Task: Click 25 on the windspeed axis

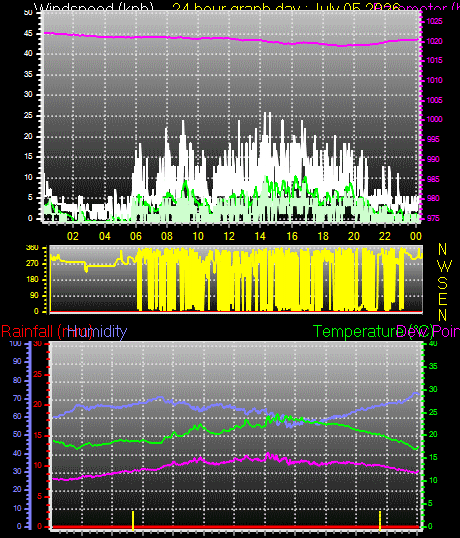Action: coord(28,115)
